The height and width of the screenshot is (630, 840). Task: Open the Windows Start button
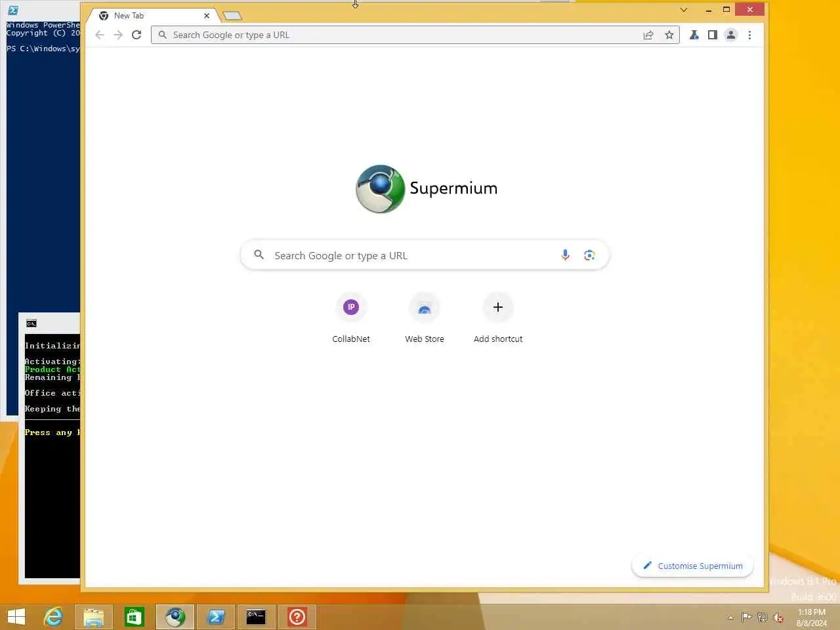(x=16, y=617)
